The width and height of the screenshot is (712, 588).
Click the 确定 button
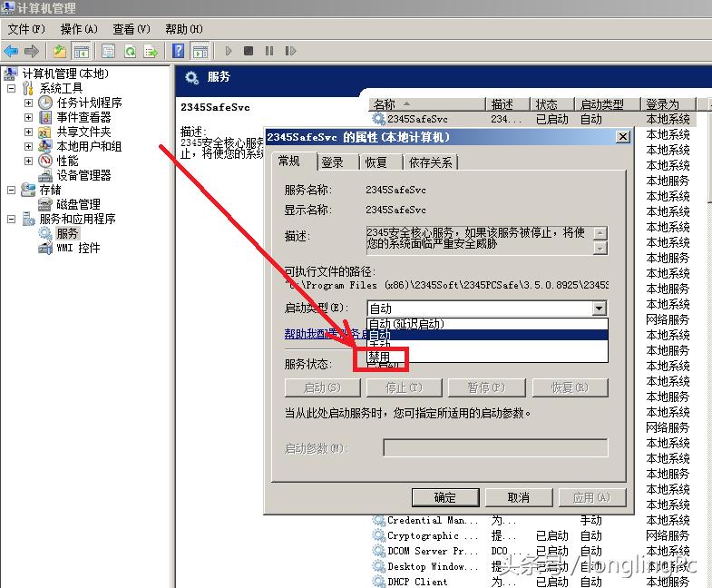[x=445, y=497]
